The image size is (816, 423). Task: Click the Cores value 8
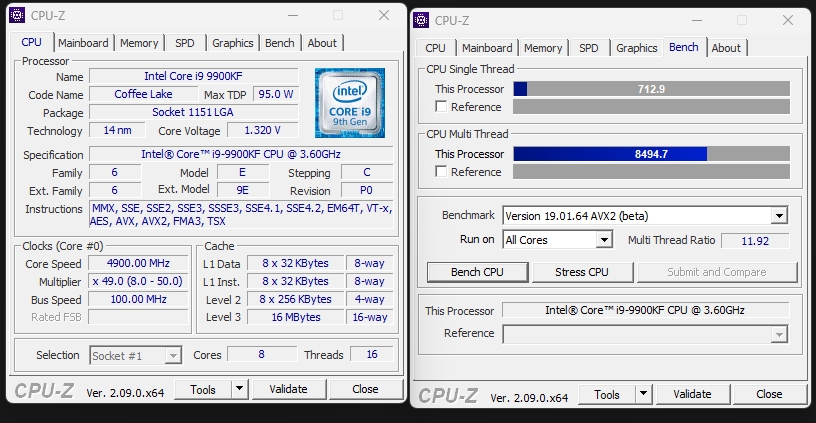coord(262,354)
